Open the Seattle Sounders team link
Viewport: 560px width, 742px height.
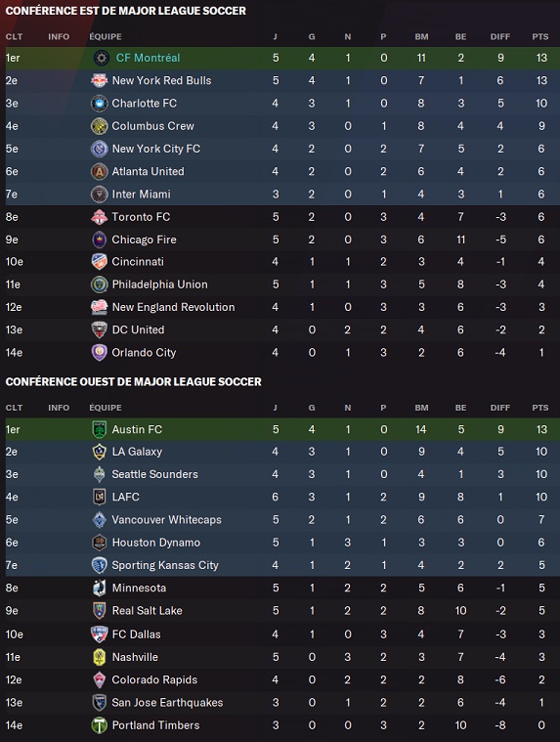point(154,474)
